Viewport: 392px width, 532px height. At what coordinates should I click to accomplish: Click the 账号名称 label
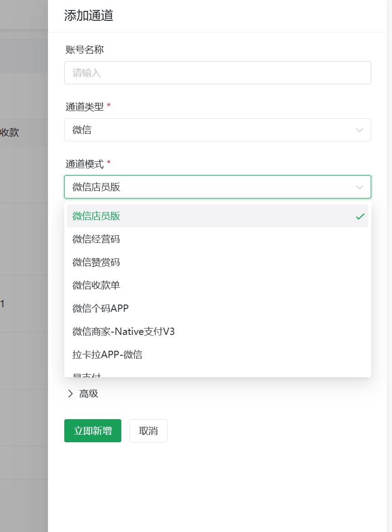(x=85, y=49)
